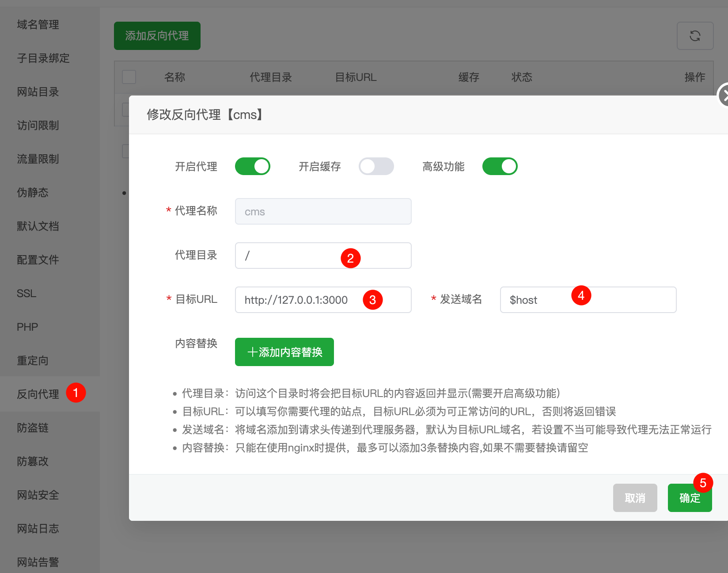Click 添加内容替换 to add content replacement
The image size is (728, 573).
[284, 352]
